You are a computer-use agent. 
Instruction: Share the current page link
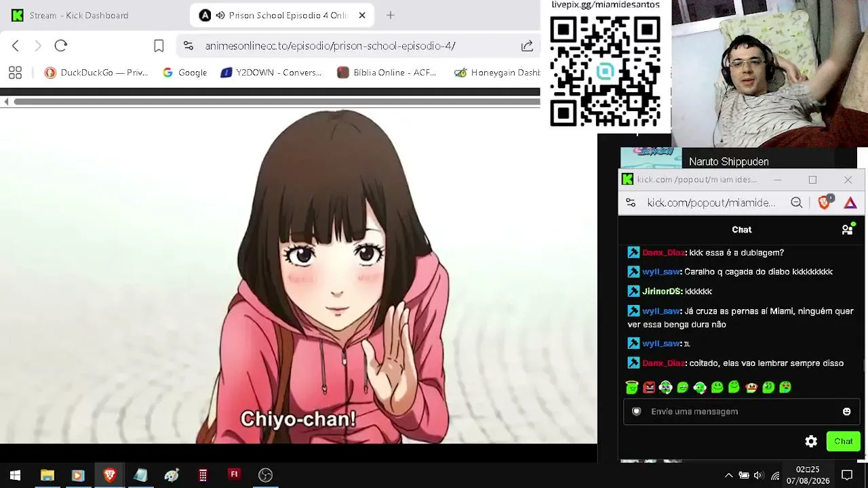tap(527, 45)
